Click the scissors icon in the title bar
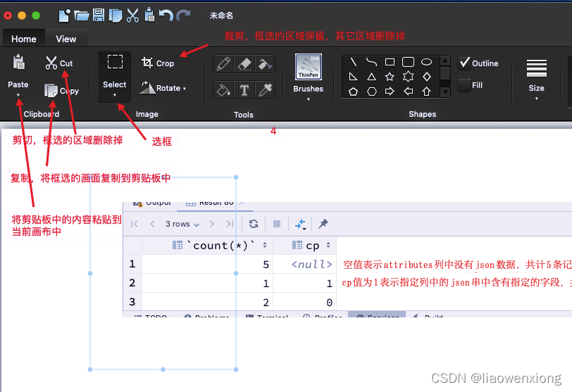 (132, 15)
